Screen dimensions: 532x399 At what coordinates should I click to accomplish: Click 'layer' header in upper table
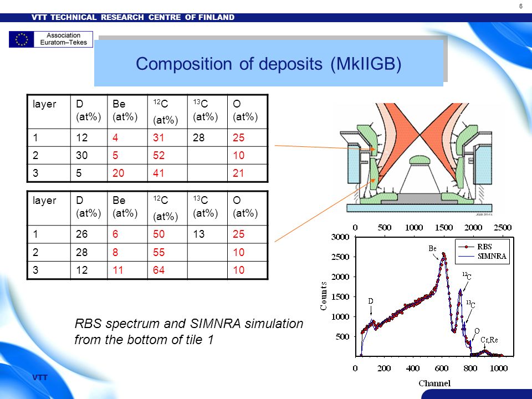pyautogui.click(x=44, y=104)
